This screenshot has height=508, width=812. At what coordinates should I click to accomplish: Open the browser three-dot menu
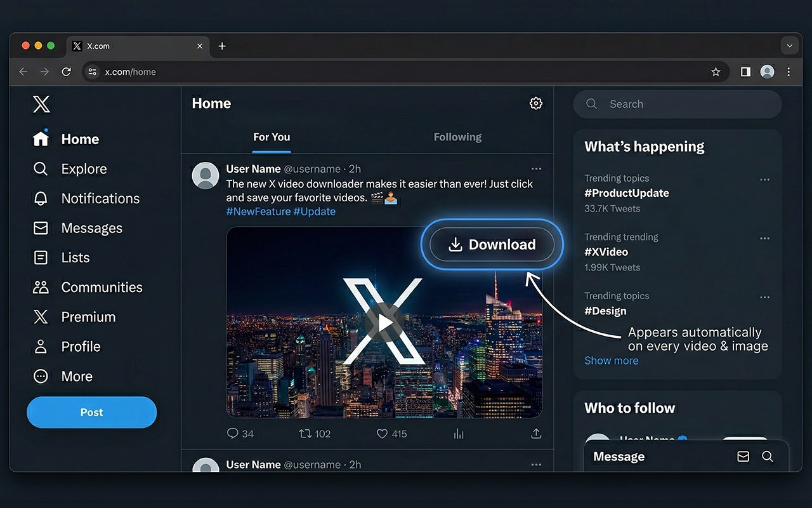coord(789,72)
